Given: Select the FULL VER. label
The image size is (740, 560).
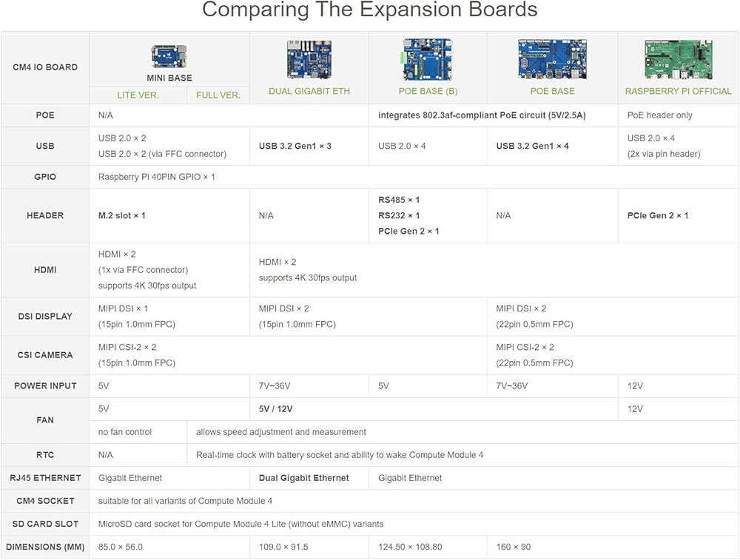Looking at the screenshot, I should (x=218, y=95).
